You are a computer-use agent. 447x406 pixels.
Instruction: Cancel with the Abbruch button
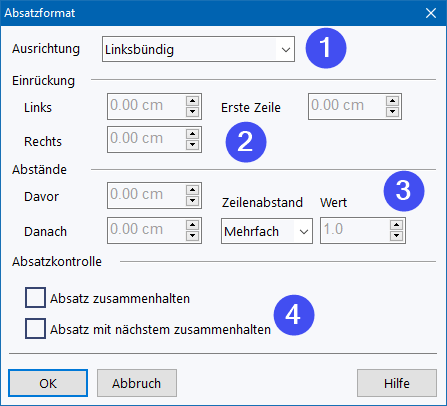tap(137, 383)
